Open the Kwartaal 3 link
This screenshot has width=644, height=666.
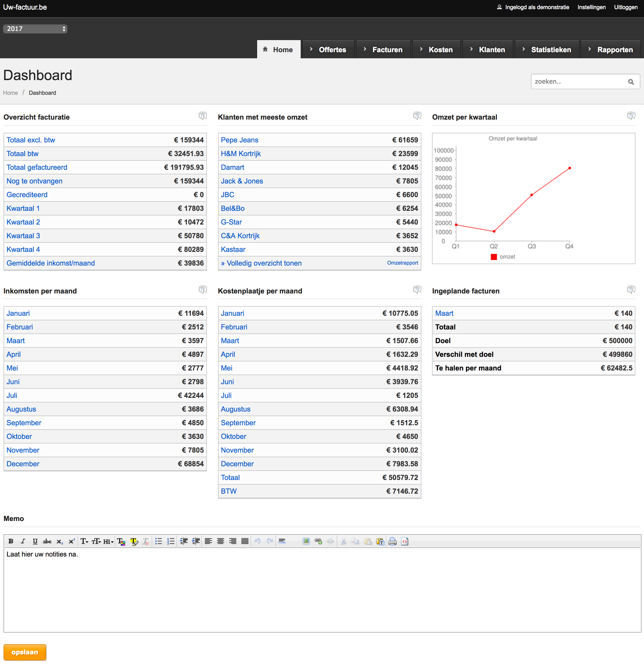23,236
